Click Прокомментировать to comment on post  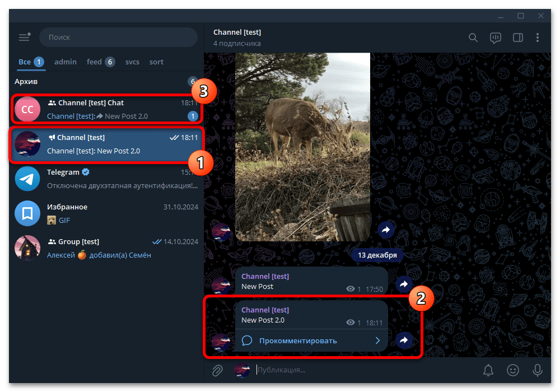click(298, 340)
